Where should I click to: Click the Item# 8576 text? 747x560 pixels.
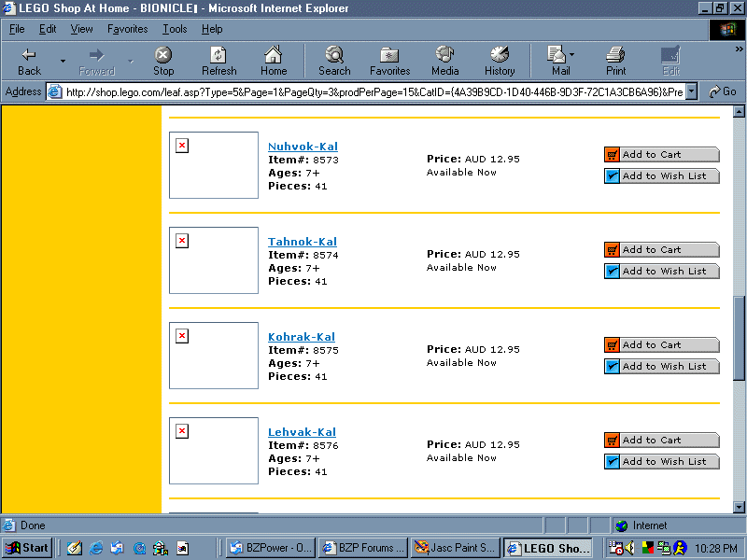(x=303, y=445)
